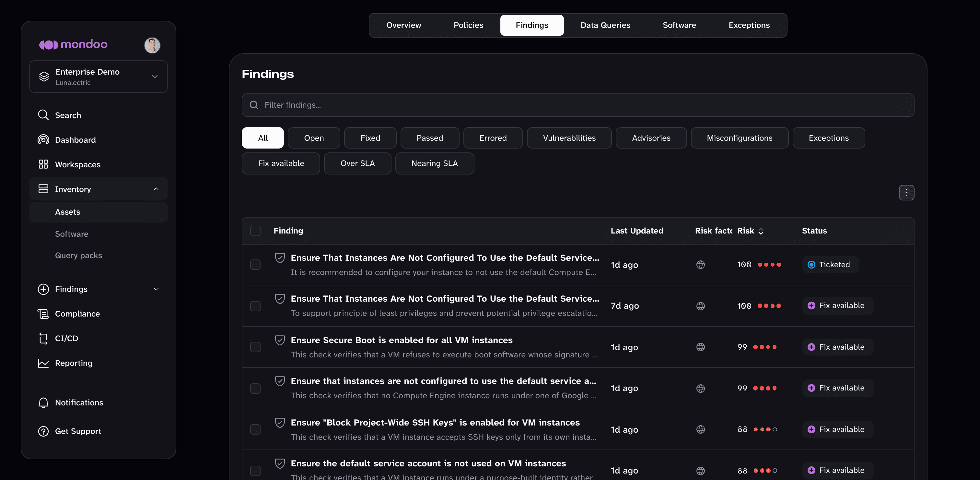Screen dimensions: 980x480
Task: Click the magnifier icon in Filter findings box
Action: tap(254, 105)
